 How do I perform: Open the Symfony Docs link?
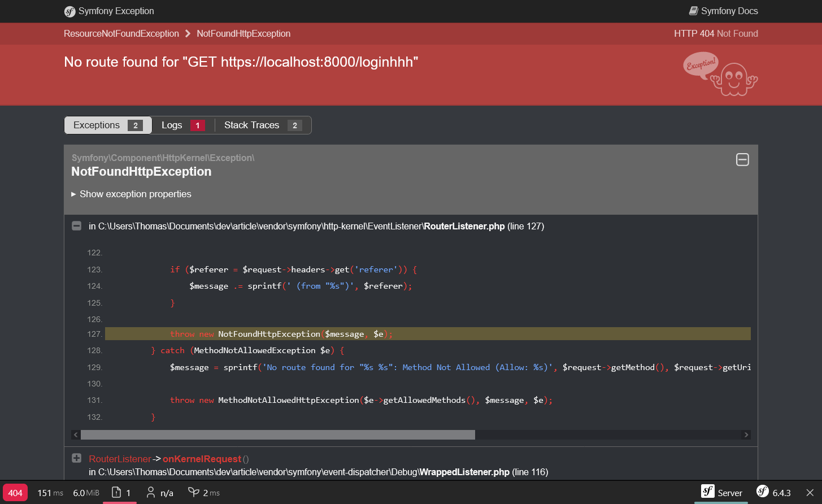[723, 11]
